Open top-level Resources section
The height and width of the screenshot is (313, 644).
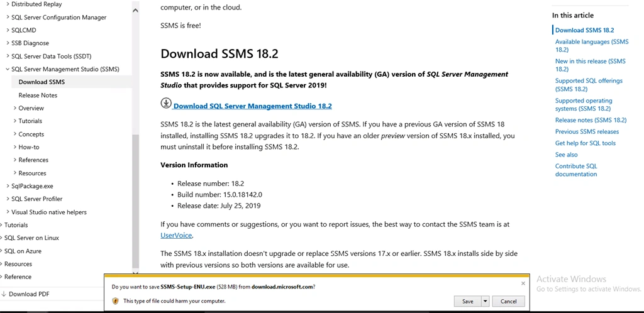[x=18, y=264]
